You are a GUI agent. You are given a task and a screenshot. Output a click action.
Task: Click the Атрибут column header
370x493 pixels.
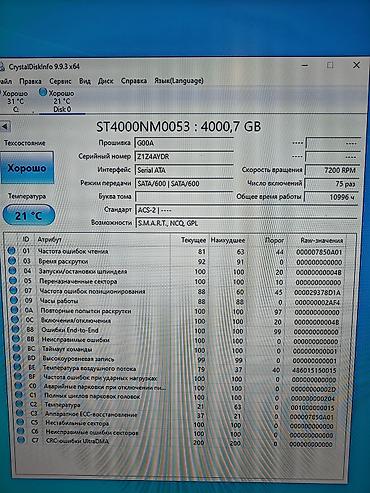tap(50, 240)
